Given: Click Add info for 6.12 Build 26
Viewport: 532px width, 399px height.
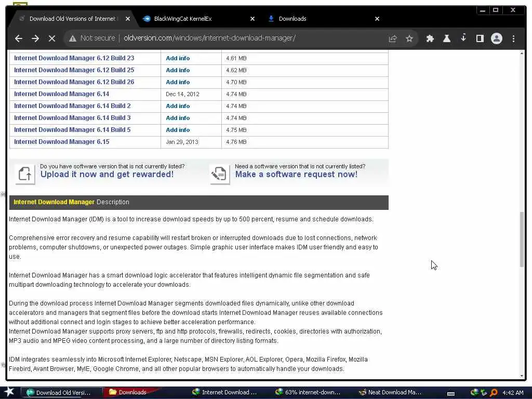Looking at the screenshot, I should [x=178, y=82].
